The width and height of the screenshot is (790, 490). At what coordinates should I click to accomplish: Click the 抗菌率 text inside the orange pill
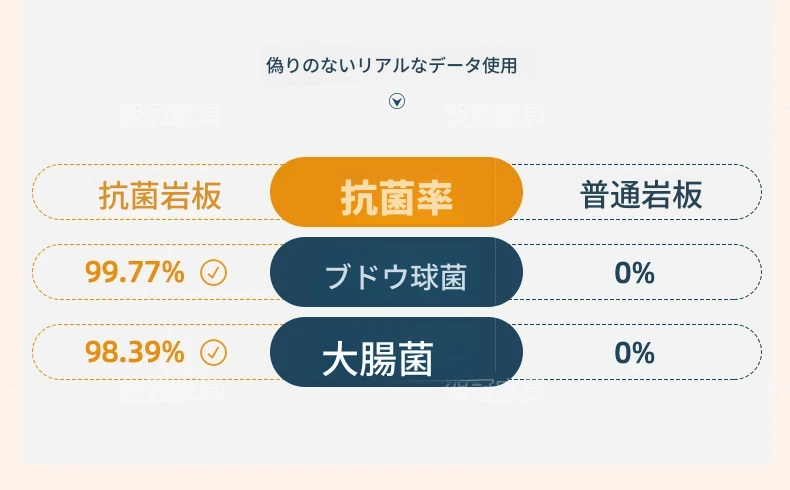click(x=397, y=198)
